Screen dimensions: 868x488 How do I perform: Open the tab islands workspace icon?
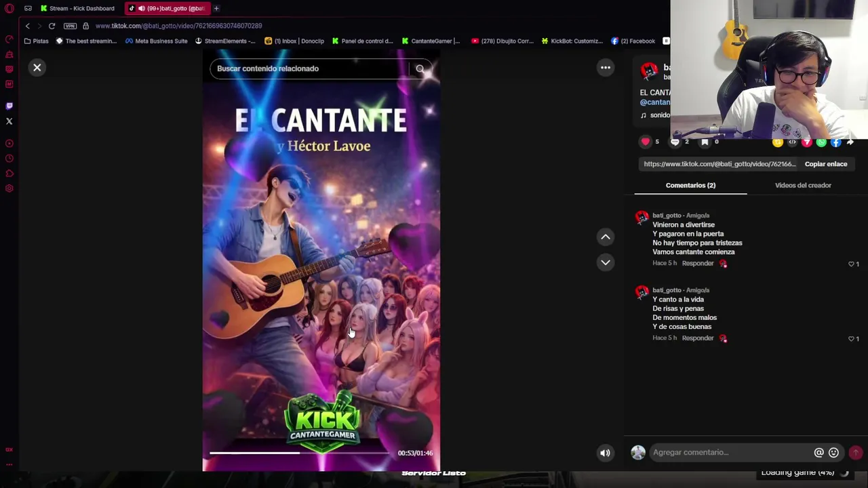[x=28, y=8]
